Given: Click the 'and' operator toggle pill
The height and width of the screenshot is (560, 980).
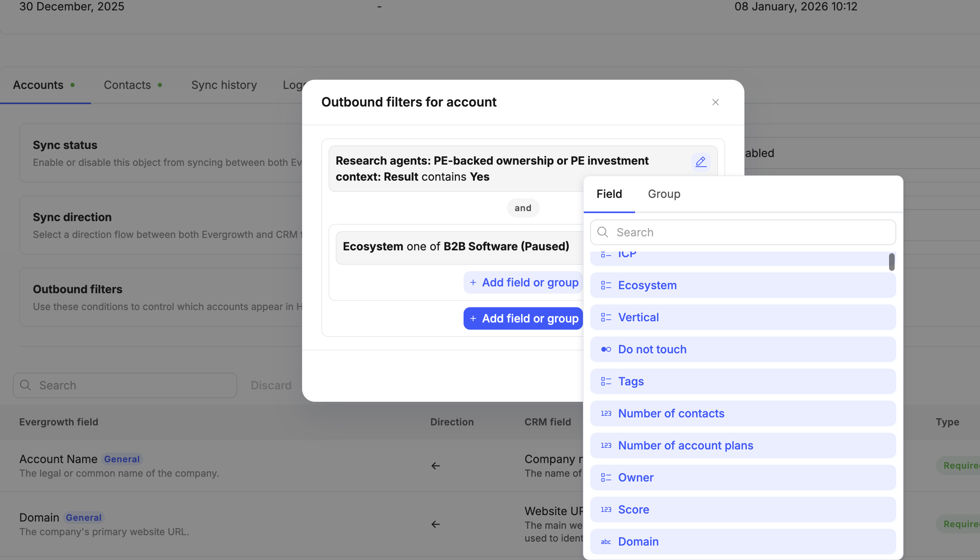Looking at the screenshot, I should (523, 208).
